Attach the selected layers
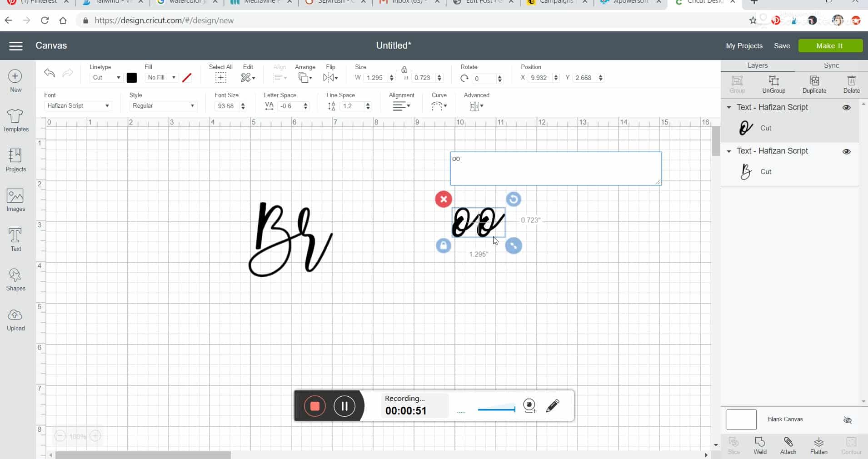 (x=788, y=446)
